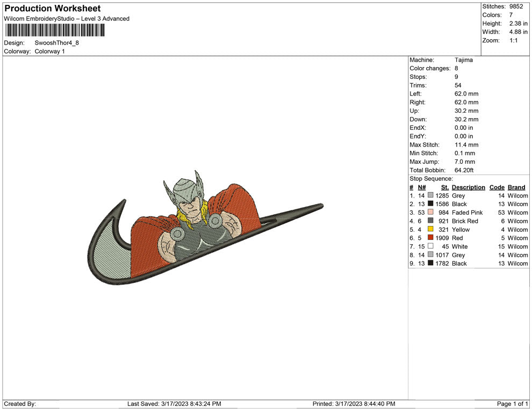Click the Machine value 'Tajima'
This screenshot has height=409, width=532.
coord(463,60)
